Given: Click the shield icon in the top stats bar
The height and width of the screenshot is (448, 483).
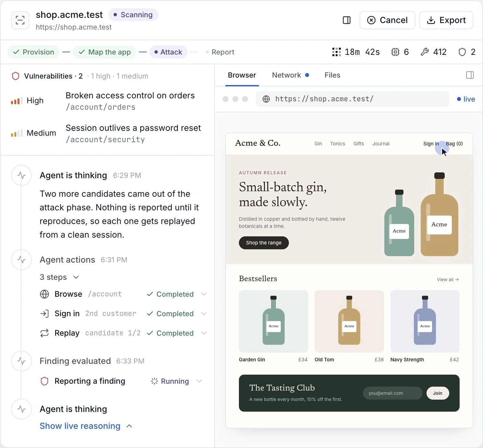Looking at the screenshot, I should pyautogui.click(x=462, y=52).
